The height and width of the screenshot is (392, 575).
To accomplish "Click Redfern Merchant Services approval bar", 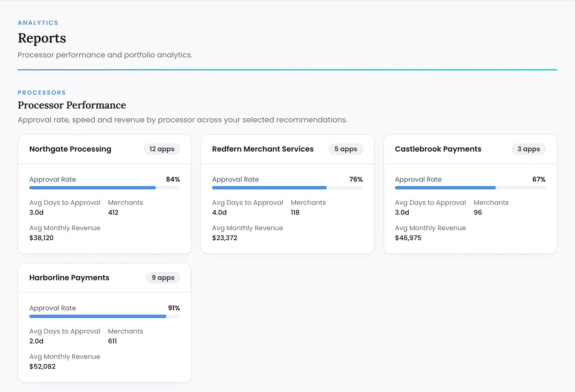I will (287, 188).
